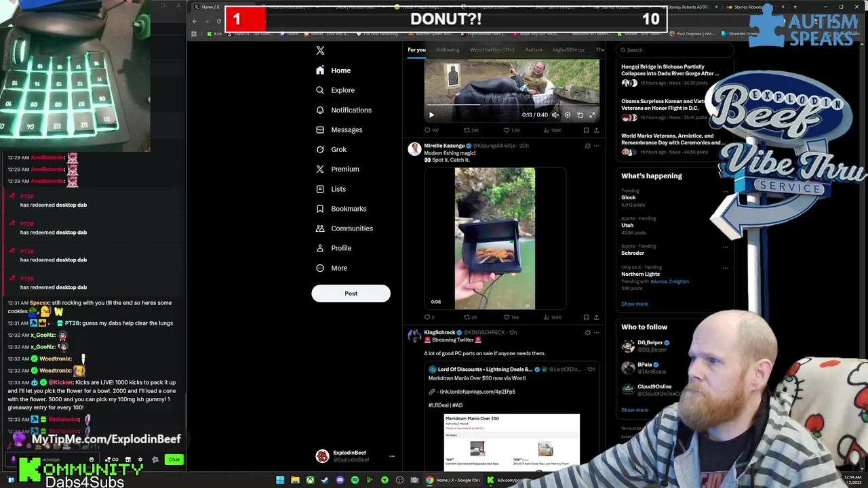Screen dimensions: 868x488
Task: Open video settings gear on the top video
Action: (568, 115)
